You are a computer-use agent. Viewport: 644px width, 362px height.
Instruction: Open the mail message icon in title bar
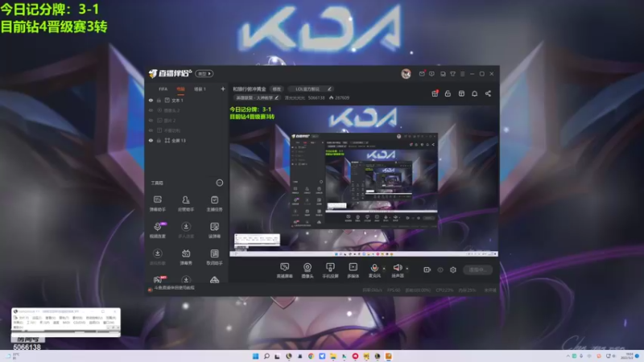[422, 74]
